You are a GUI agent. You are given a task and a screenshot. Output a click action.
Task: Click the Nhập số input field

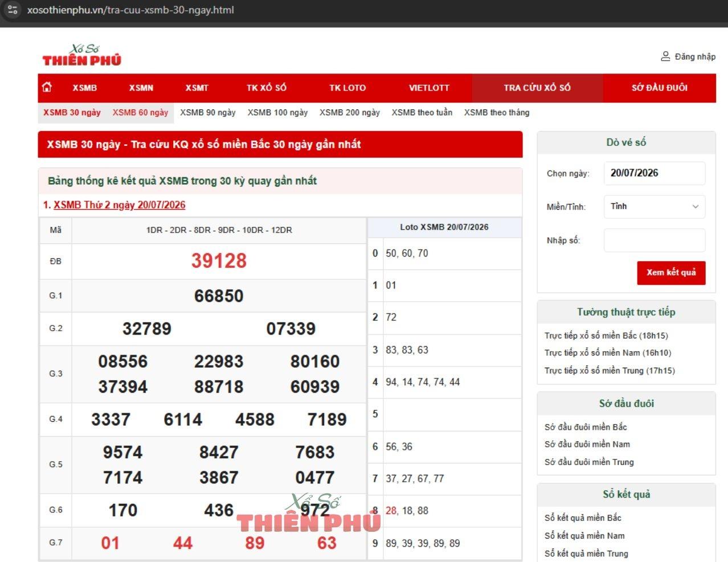[655, 240]
